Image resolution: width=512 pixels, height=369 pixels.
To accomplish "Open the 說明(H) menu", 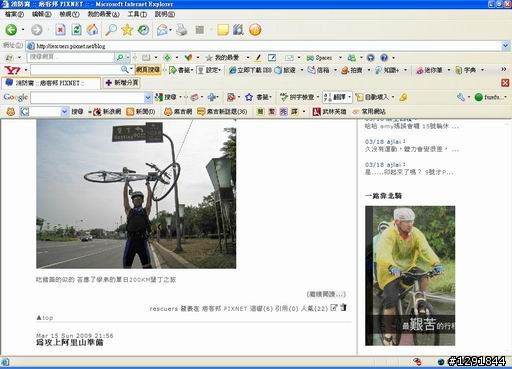I will point(165,14).
